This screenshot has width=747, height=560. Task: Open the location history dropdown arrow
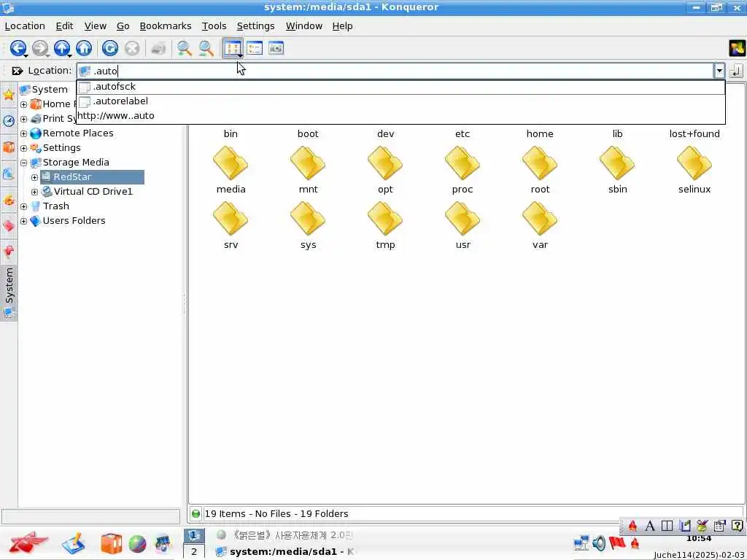(x=719, y=71)
